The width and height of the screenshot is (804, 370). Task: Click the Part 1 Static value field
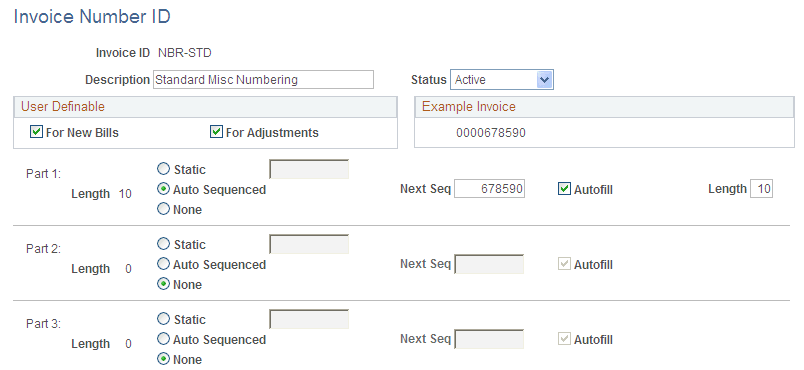309,169
